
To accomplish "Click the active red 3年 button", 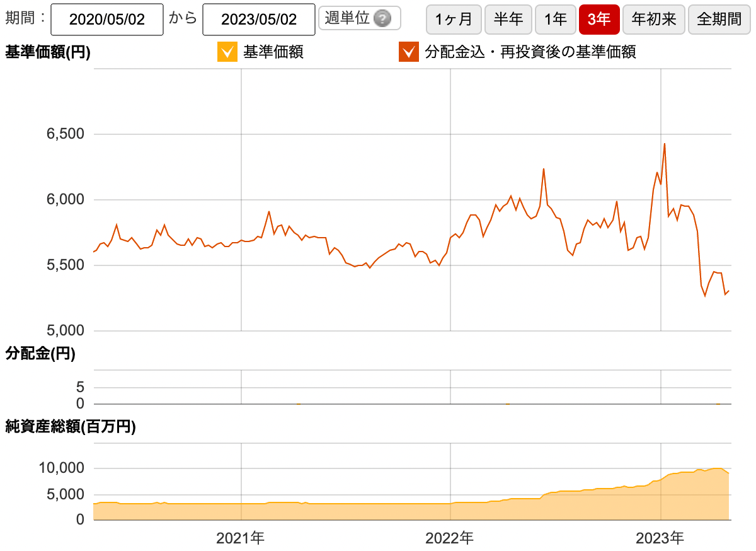I will click(598, 19).
